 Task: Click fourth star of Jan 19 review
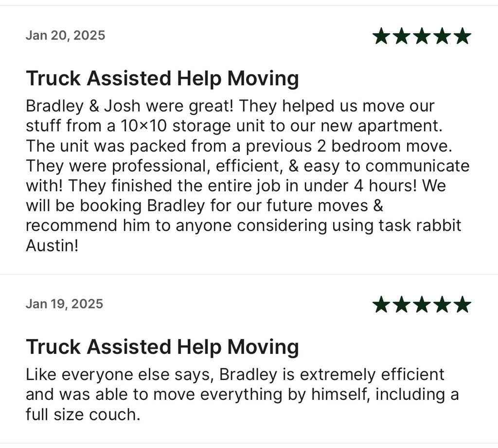[442, 304]
